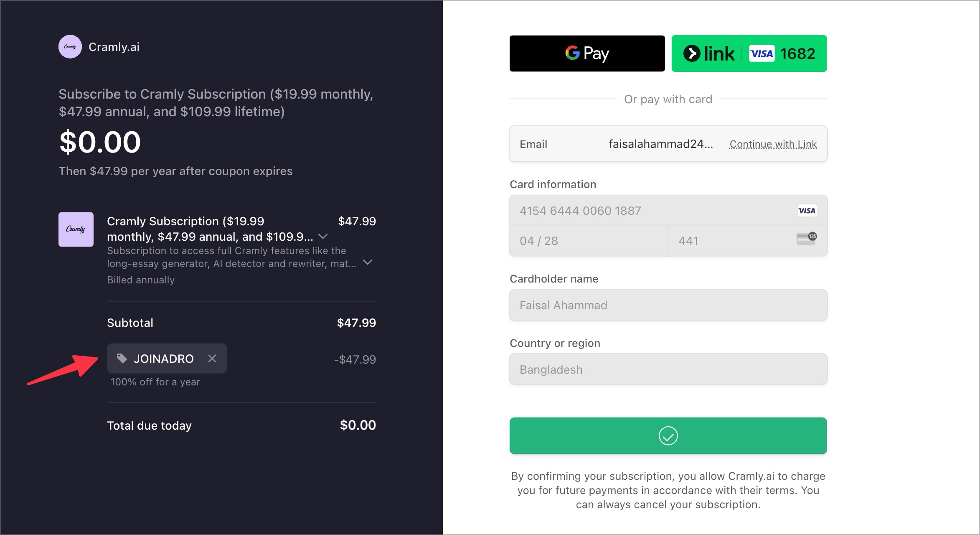This screenshot has height=535, width=980.
Task: Pay with Link Visa 1682 button
Action: coord(749,53)
